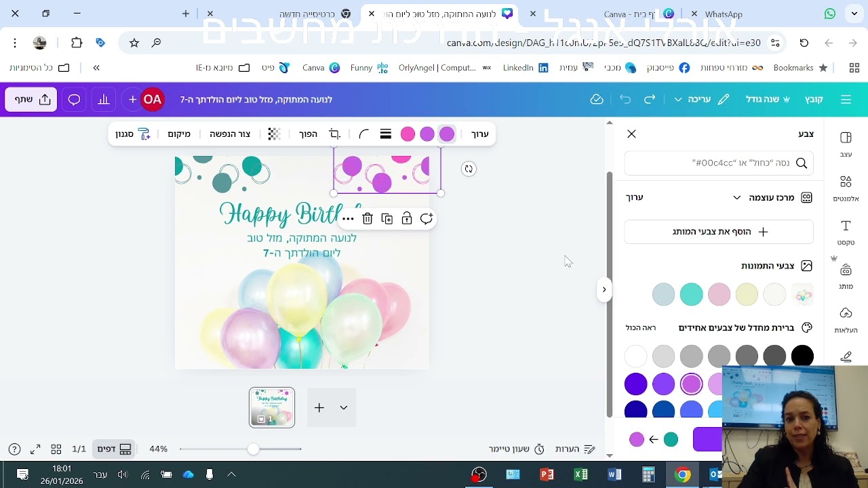Choose the black default color swatch

[802, 356]
